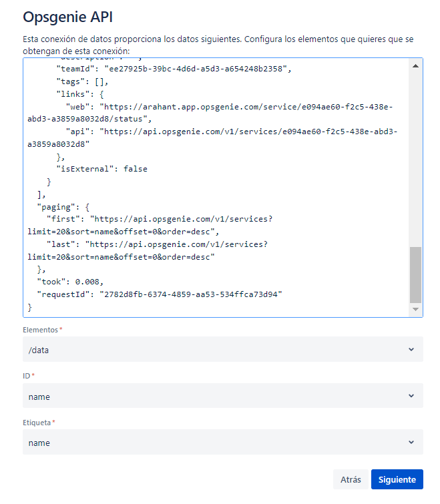Image resolution: width=440 pixels, height=504 pixels.
Task: Open the Elementos dropdown showing /data
Action: point(223,349)
